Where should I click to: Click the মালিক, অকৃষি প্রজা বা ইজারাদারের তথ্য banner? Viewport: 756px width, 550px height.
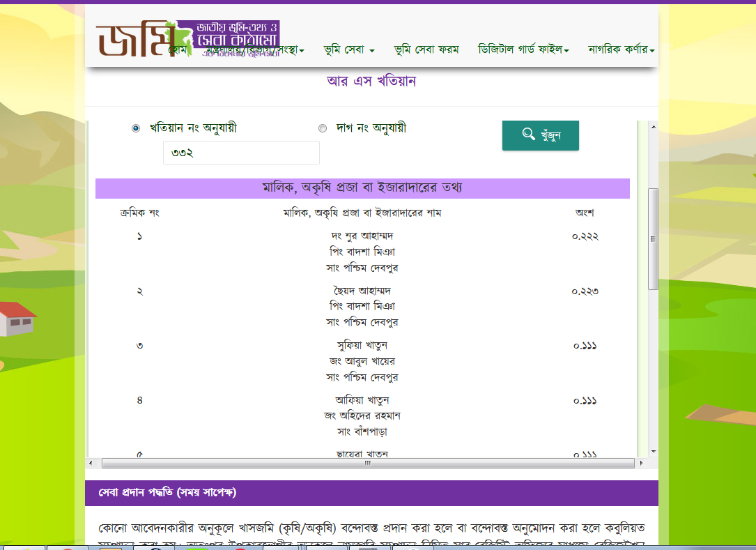pyautogui.click(x=362, y=188)
